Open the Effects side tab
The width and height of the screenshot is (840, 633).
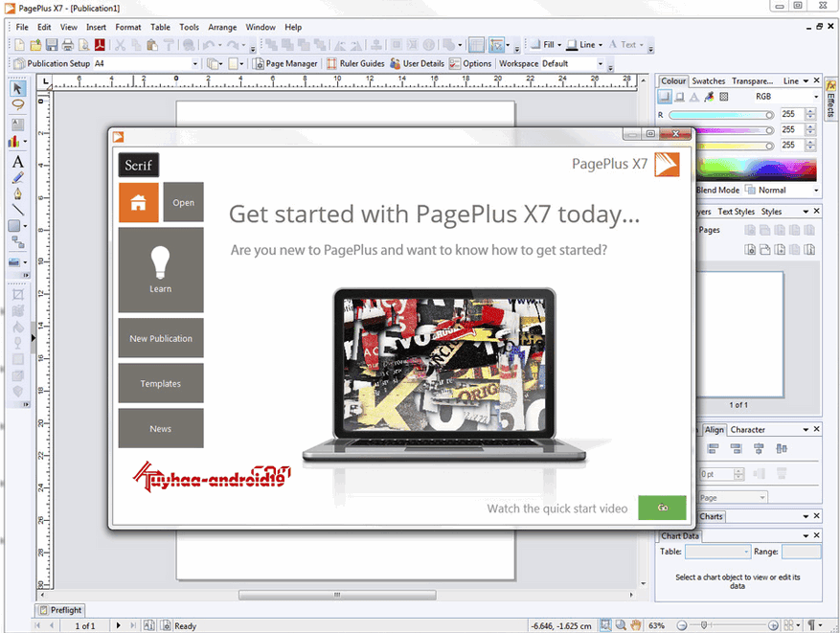pos(830,99)
